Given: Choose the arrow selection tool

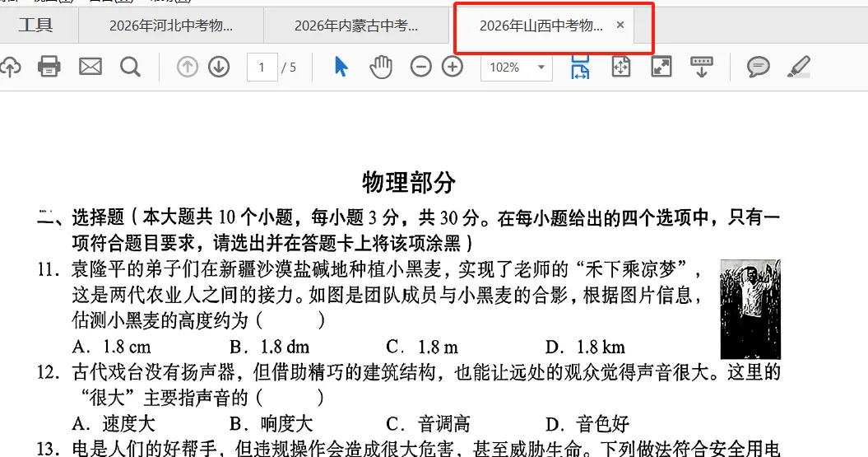Looking at the screenshot, I should (341, 67).
